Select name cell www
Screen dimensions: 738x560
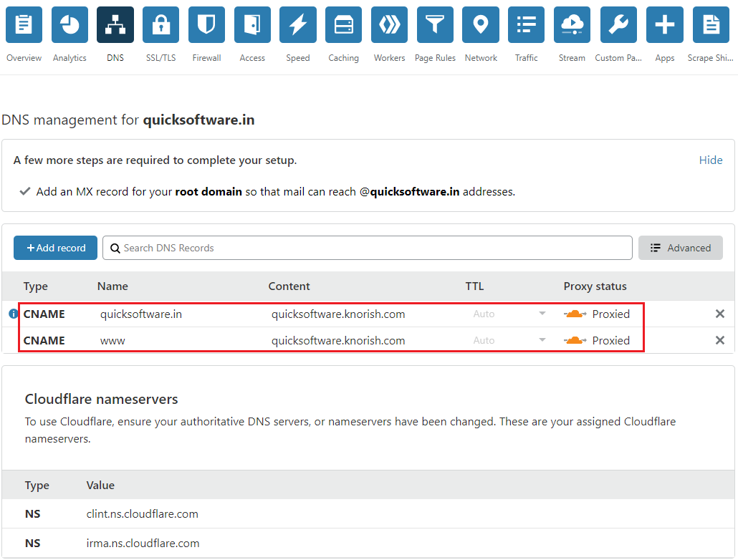point(112,341)
